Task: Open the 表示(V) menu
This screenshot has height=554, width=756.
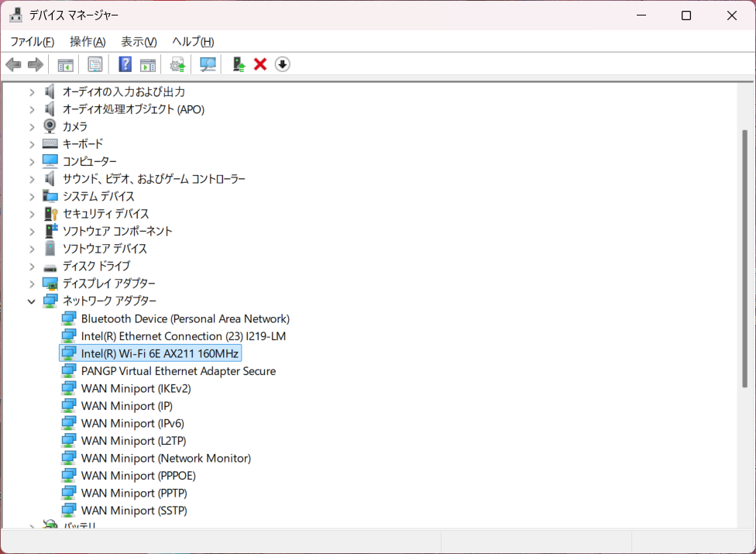Action: [x=139, y=42]
